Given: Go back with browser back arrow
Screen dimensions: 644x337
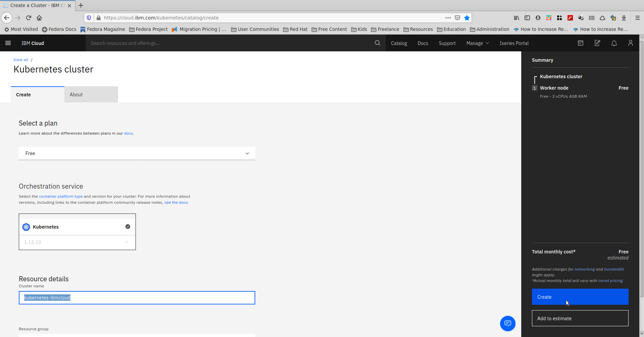Looking at the screenshot, I should pos(7,18).
